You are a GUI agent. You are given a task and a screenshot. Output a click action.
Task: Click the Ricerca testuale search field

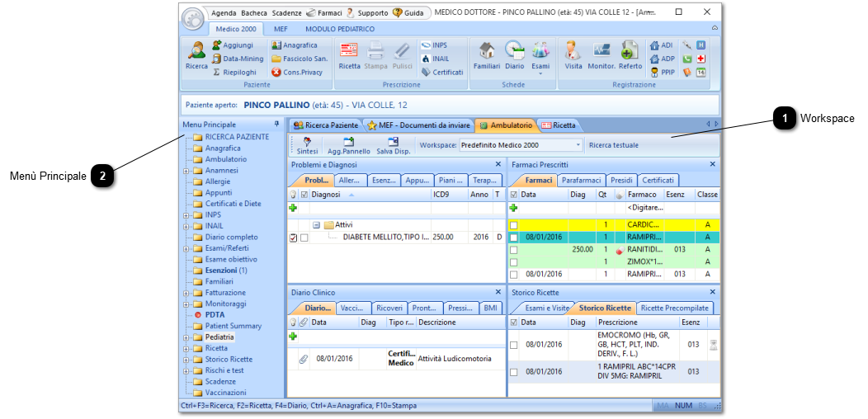click(x=652, y=145)
